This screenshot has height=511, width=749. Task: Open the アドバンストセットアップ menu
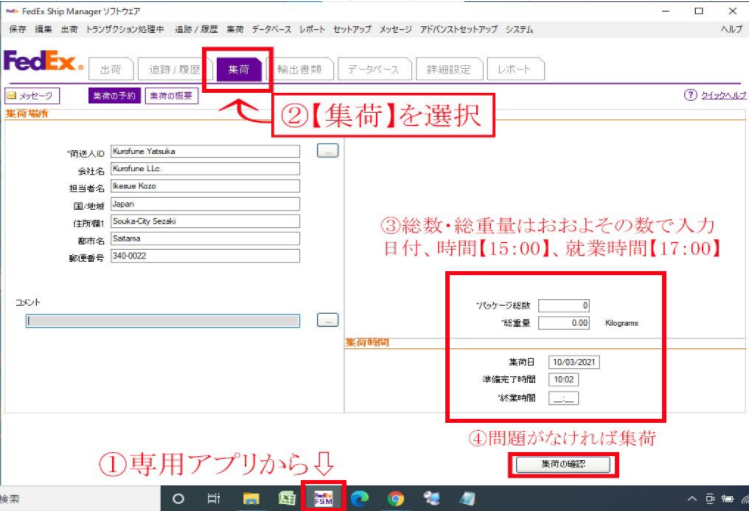[x=459, y=29]
